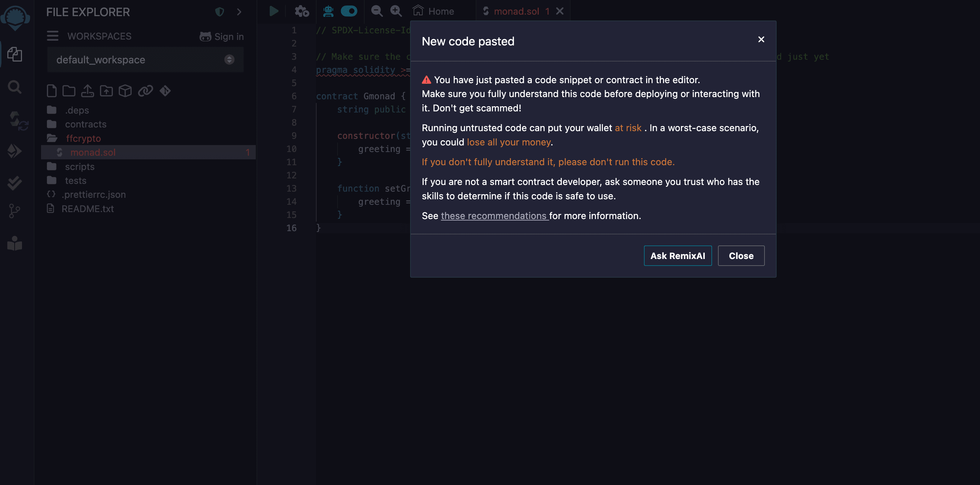
Task: Upload folder into workspace icon
Action: [x=106, y=91]
